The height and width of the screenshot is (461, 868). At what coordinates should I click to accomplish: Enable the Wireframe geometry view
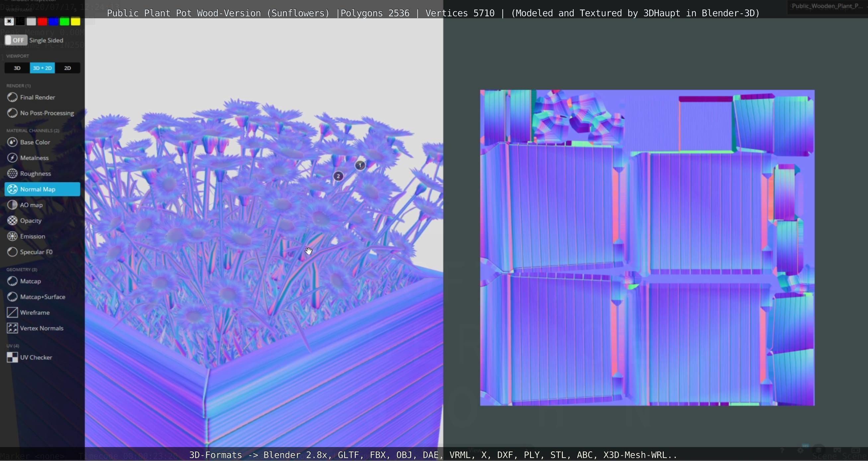35,312
